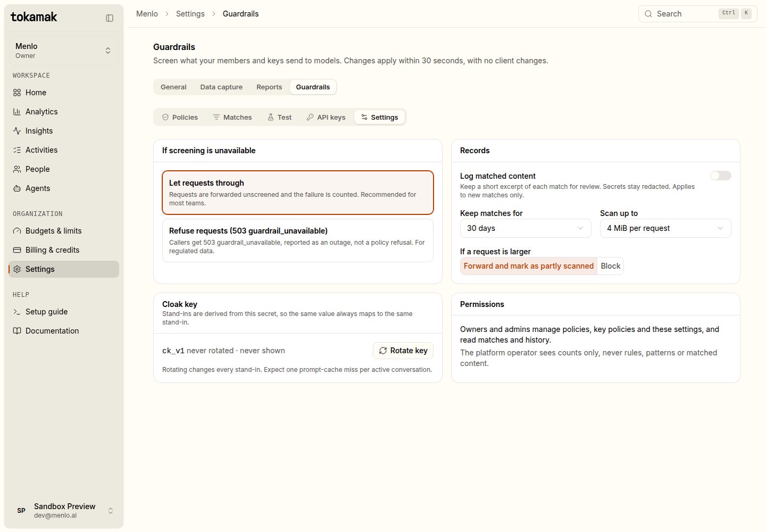Screen dimensions: 766x532
Task: Click the search magnifier icon
Action: point(648,14)
